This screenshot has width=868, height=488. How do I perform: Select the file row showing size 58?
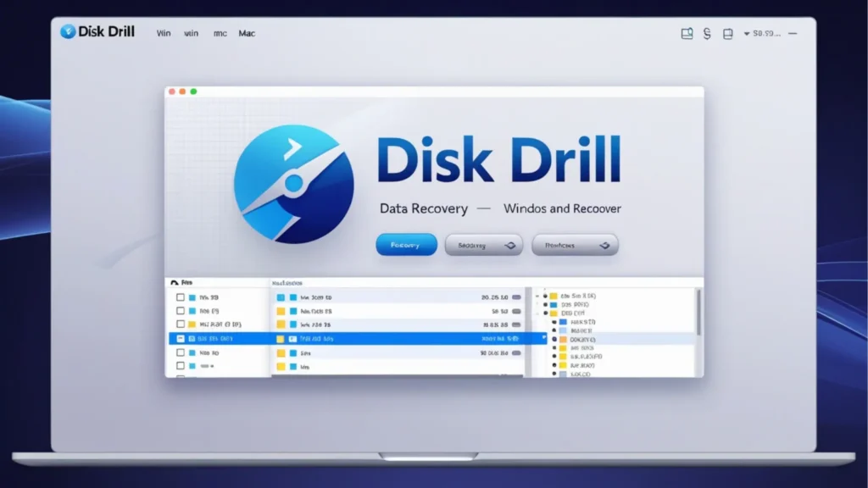(398, 311)
